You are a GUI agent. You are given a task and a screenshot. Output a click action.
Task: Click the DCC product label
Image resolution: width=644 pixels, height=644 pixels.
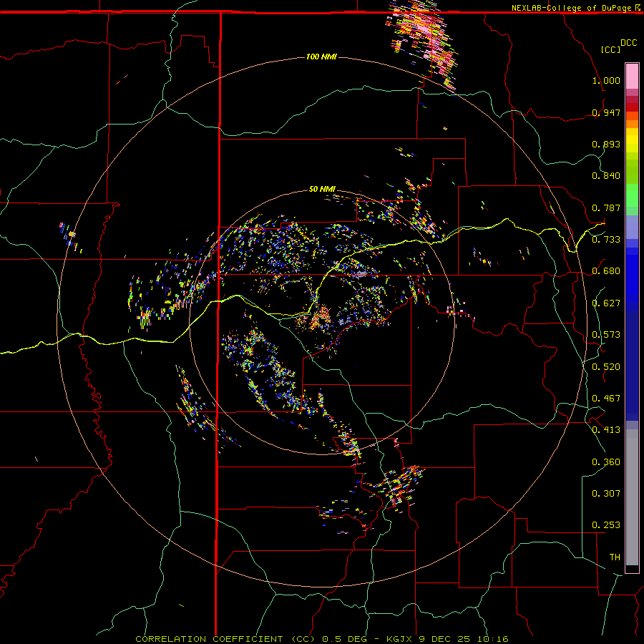point(628,43)
